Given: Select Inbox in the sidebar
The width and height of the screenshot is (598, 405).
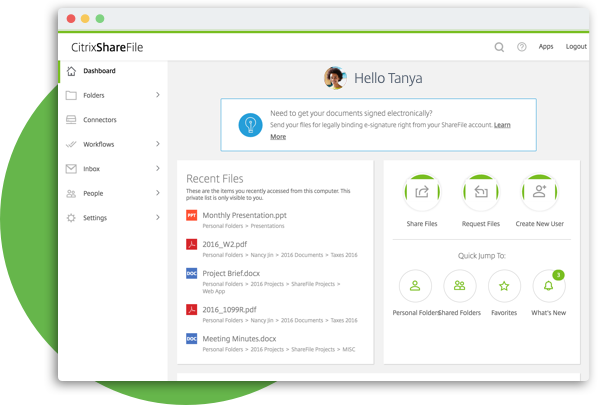Looking at the screenshot, I should [113, 169].
